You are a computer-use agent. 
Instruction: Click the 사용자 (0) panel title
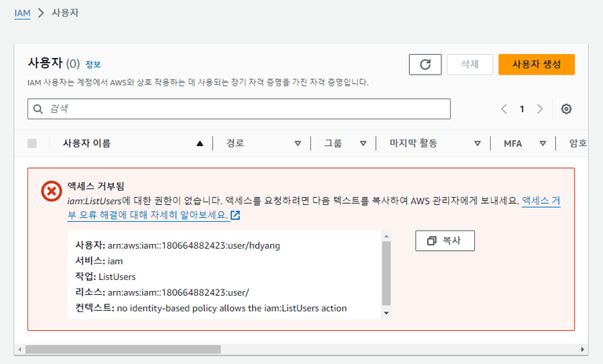point(54,63)
